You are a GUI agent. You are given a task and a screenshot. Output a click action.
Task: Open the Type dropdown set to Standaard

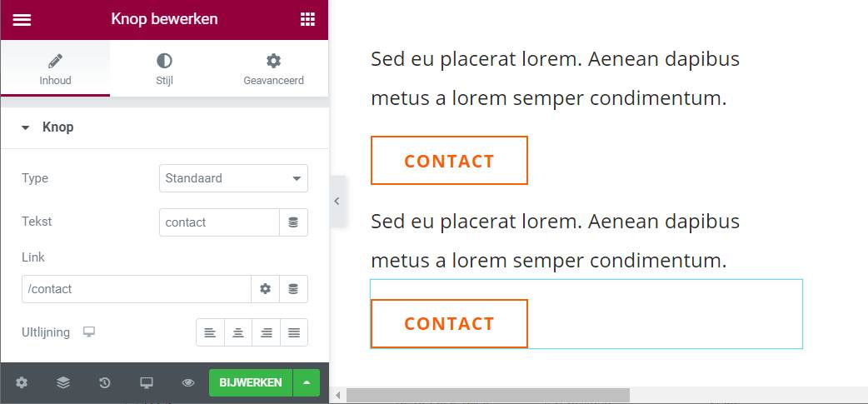[233, 178]
